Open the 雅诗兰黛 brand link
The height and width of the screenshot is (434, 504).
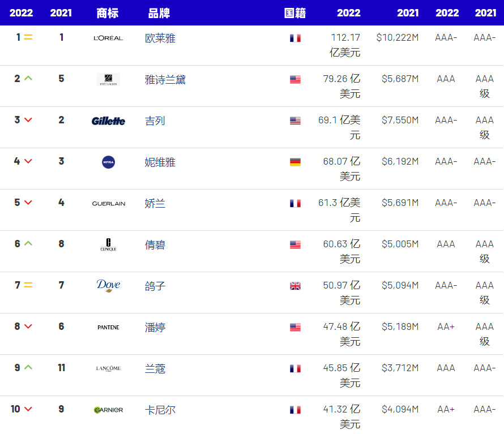click(165, 80)
